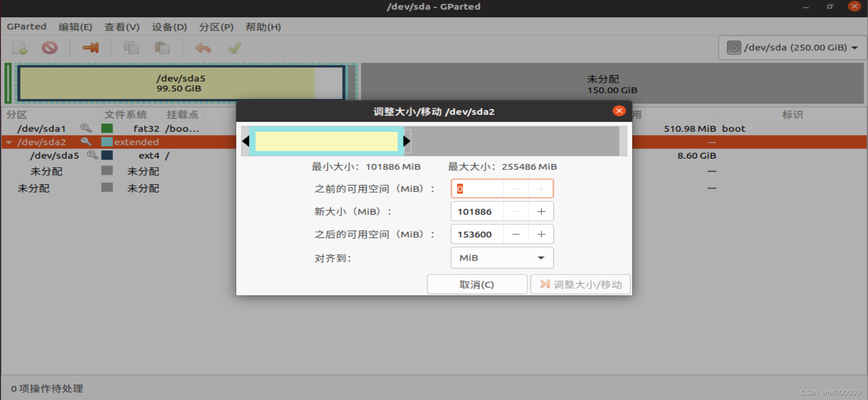
Task: Click the 0 项操作待处理 status text
Action: [47, 389]
